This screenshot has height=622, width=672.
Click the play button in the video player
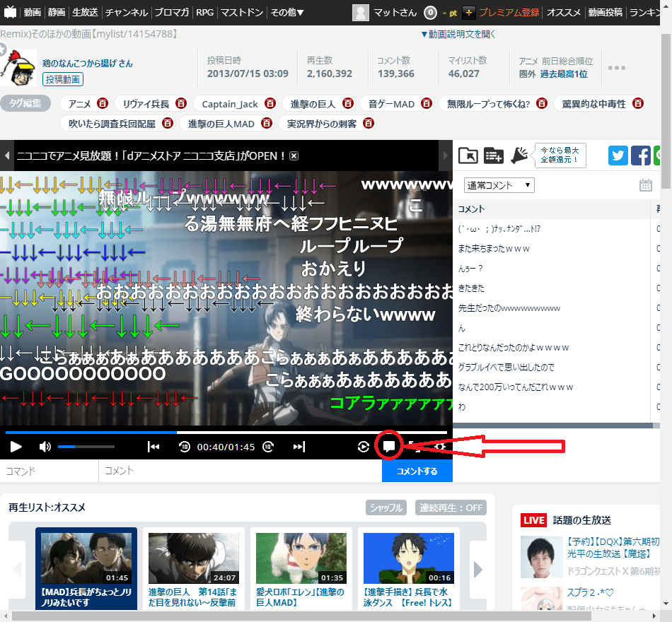(x=16, y=447)
